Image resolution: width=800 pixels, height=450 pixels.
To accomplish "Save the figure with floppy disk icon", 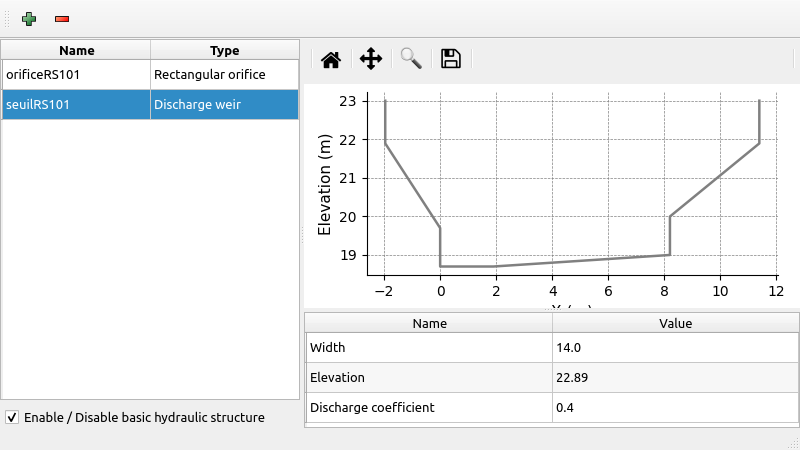I will point(451,59).
